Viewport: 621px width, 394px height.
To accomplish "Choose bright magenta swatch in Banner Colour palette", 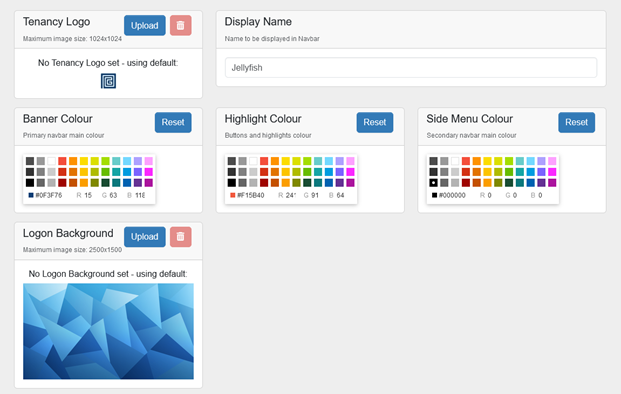I will coord(149,172).
